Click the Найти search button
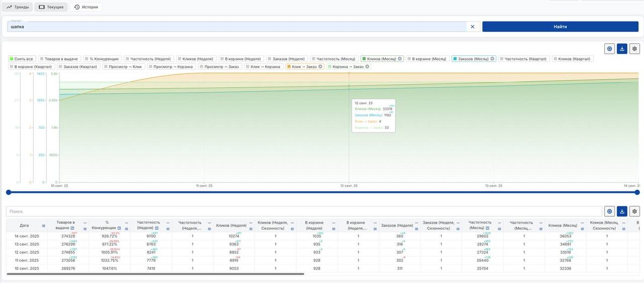644x283 pixels. [560, 26]
